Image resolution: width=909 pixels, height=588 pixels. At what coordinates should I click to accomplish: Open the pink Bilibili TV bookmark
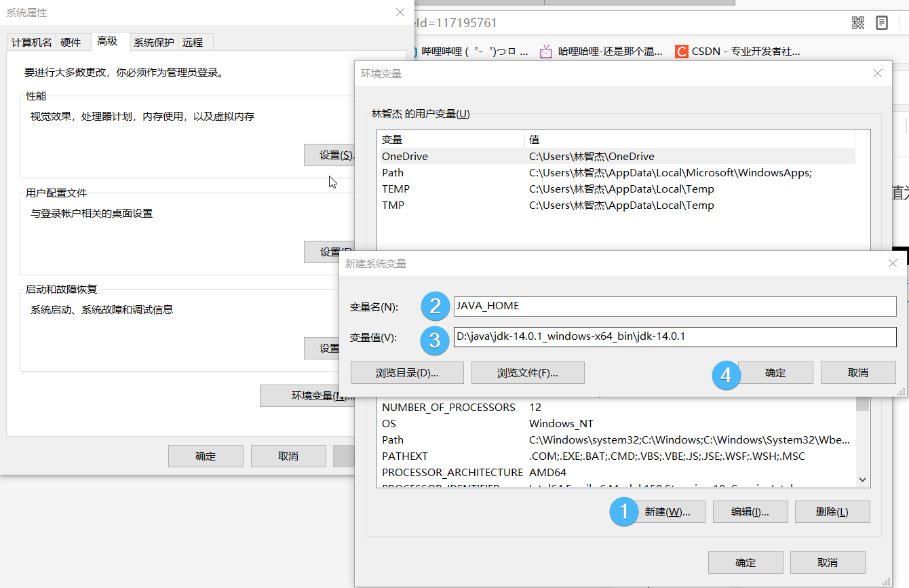546,52
